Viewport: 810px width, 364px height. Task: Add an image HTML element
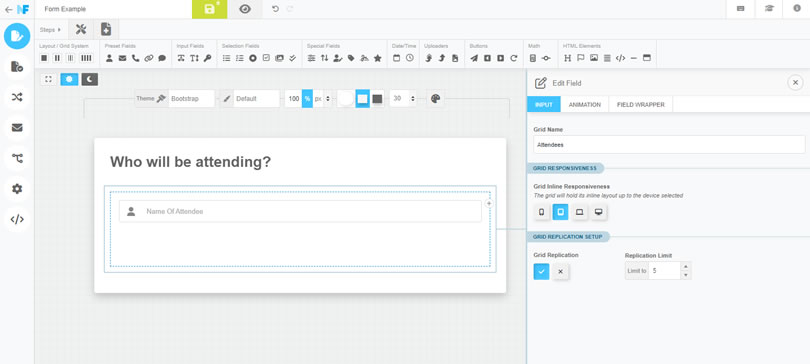pos(594,58)
